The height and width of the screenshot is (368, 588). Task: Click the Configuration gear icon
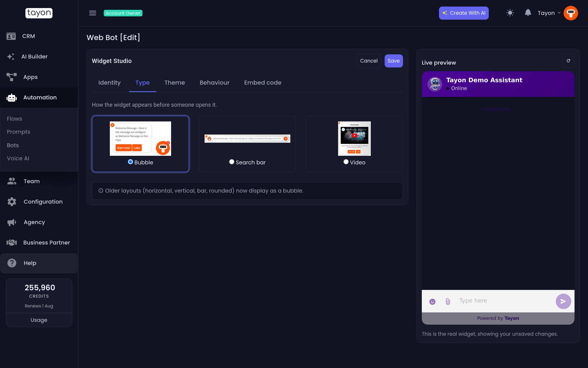[x=12, y=202]
